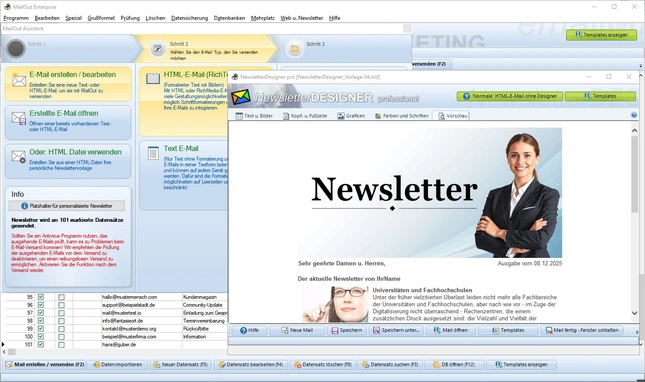This screenshot has height=382, width=645.
Task: Click the HTML Datei verwenden gear-envelope icon
Action: (x=19, y=157)
